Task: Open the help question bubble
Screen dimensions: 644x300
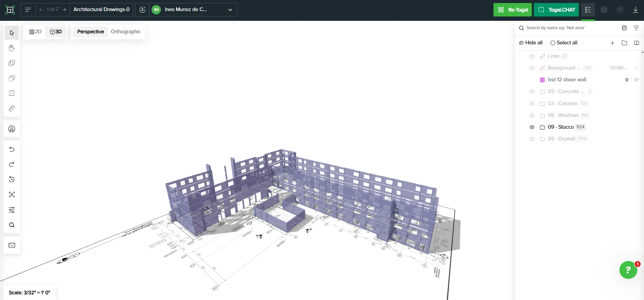Action: click(x=628, y=270)
